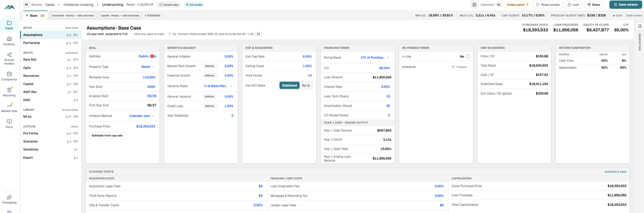Open Pro Forma output view
The width and height of the screenshot is (644, 213).
coord(51,133)
